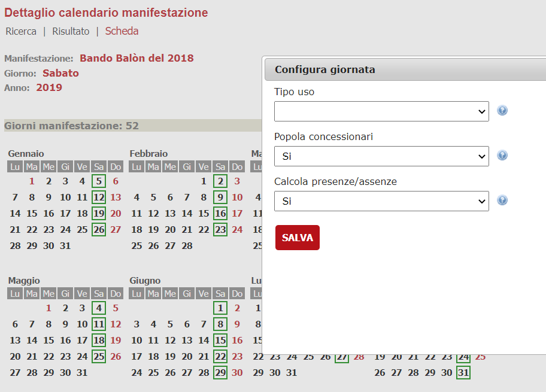Click May 4 in the Maggio calendar

98,308
